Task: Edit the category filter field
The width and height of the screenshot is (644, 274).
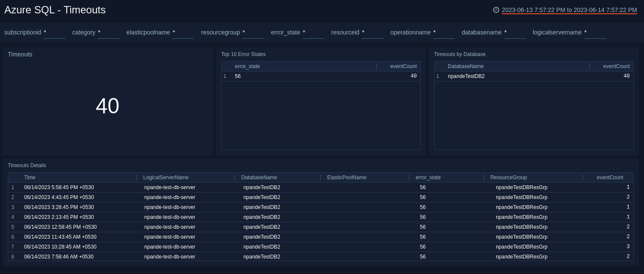Action: 109,33
